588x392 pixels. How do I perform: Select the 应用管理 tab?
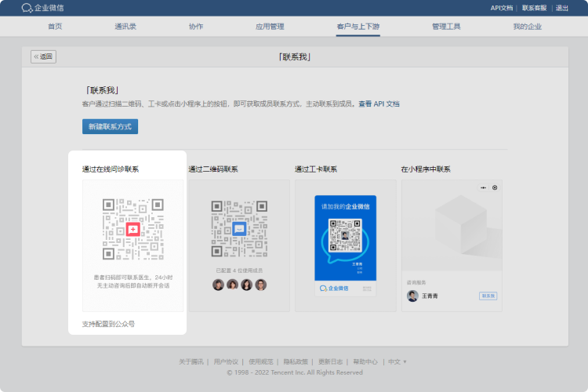coord(270,26)
